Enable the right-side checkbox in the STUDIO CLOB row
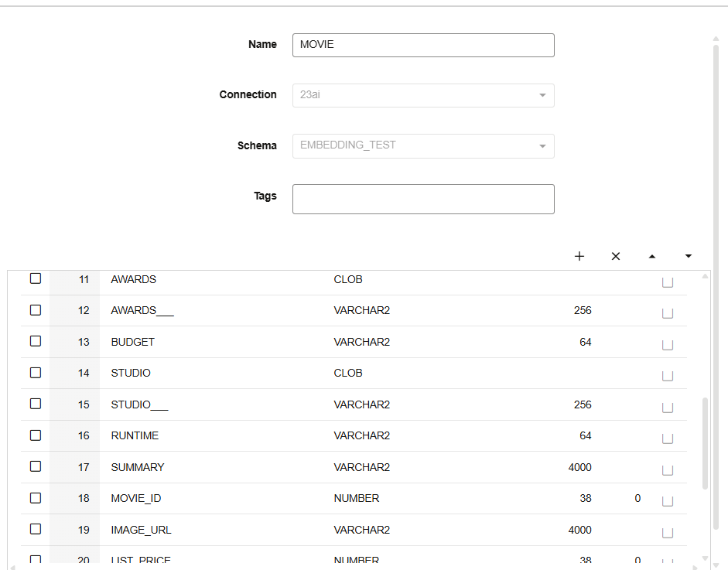 (x=668, y=375)
